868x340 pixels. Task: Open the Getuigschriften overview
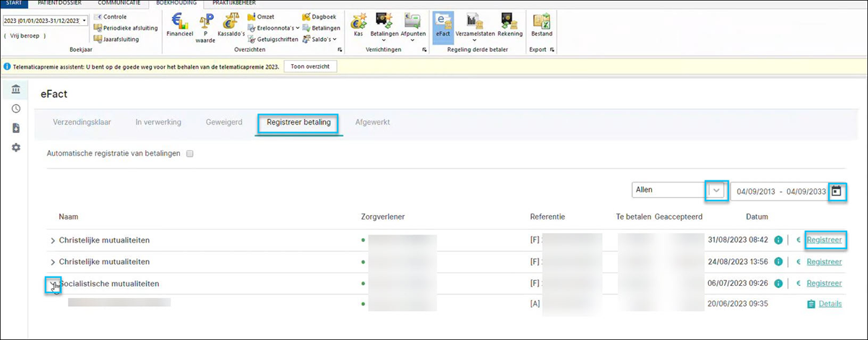pyautogui.click(x=272, y=40)
